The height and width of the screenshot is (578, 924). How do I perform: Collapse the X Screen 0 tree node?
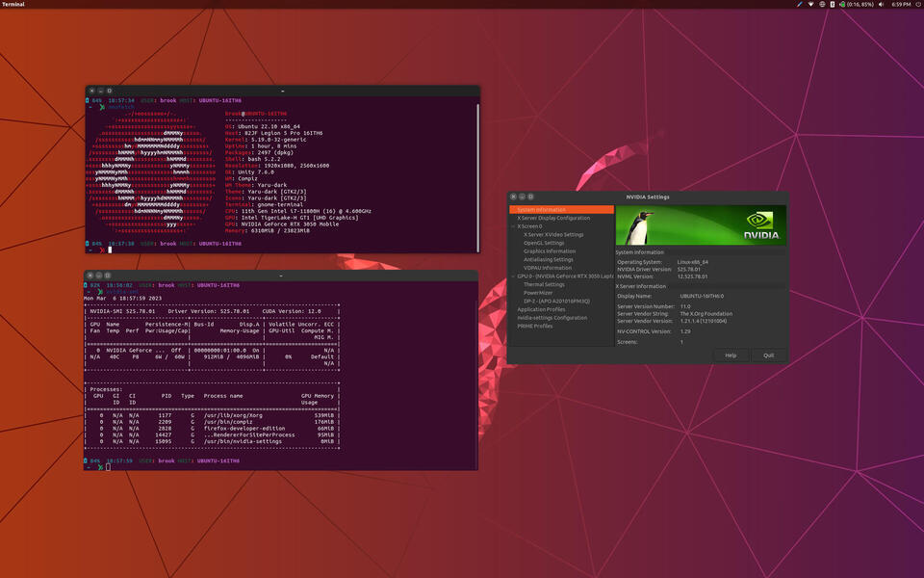click(x=513, y=225)
